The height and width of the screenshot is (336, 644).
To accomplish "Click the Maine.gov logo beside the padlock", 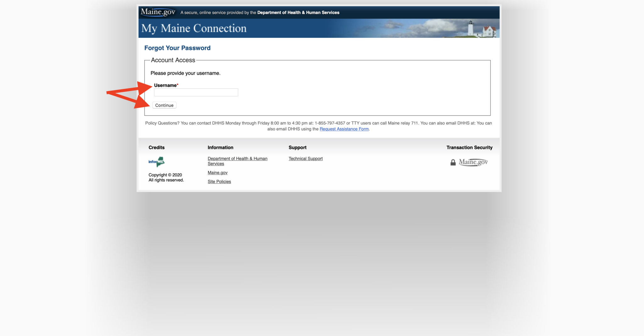I will (473, 162).
